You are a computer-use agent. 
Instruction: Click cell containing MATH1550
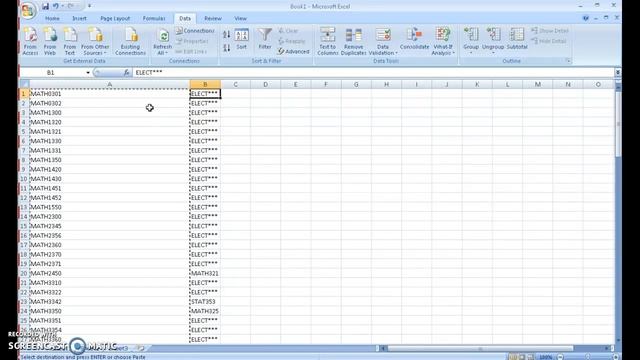tap(109, 207)
